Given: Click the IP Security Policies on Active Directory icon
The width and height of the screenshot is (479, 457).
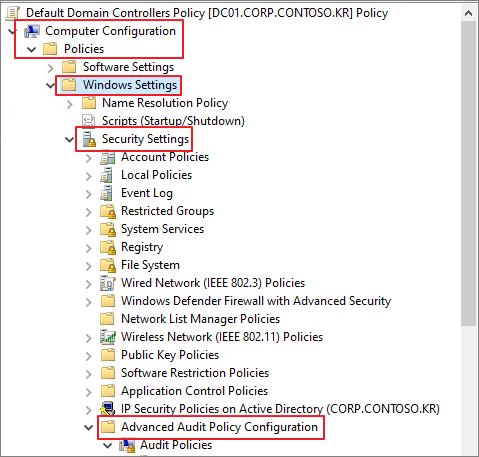Looking at the screenshot, I should click(x=108, y=409).
